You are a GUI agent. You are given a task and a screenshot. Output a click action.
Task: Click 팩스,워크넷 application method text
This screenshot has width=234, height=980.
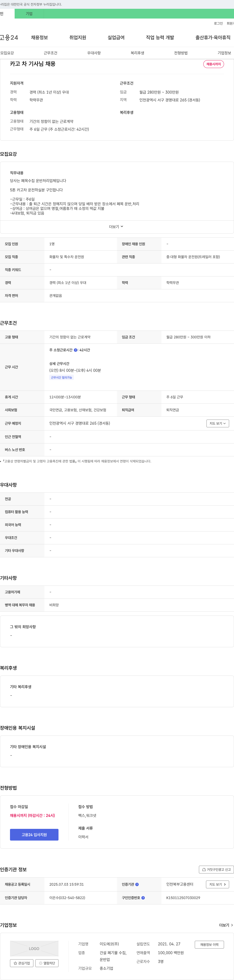(x=87, y=815)
